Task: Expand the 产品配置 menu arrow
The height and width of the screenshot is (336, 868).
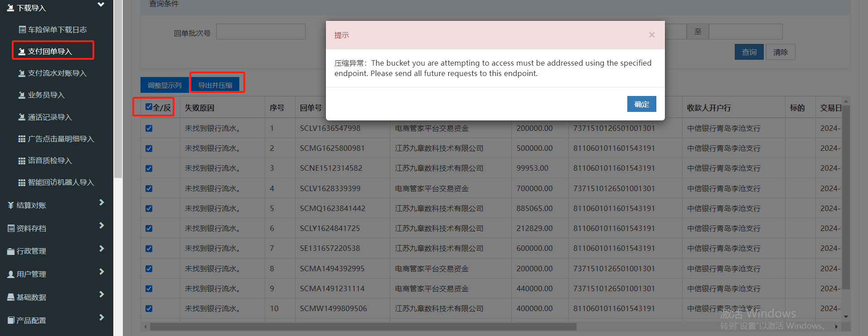Action: pyautogui.click(x=102, y=317)
